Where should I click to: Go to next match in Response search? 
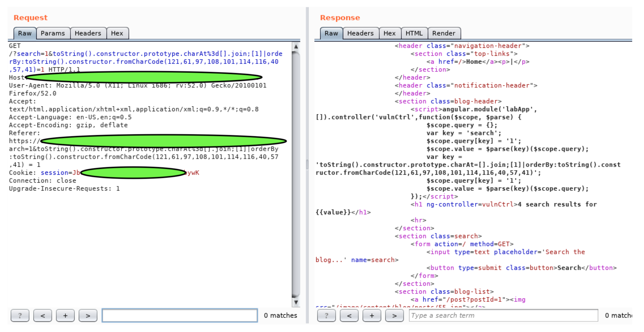pos(394,316)
